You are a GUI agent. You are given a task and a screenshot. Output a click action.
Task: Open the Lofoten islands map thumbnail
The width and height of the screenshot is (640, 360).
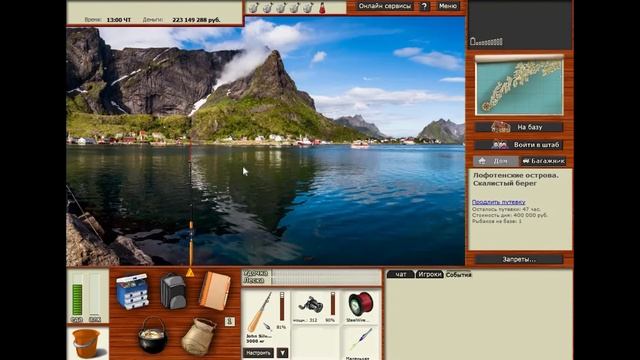point(519,85)
